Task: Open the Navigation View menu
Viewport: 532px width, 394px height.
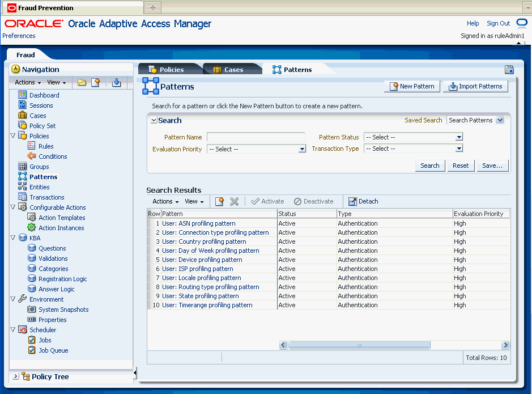Action: click(56, 82)
